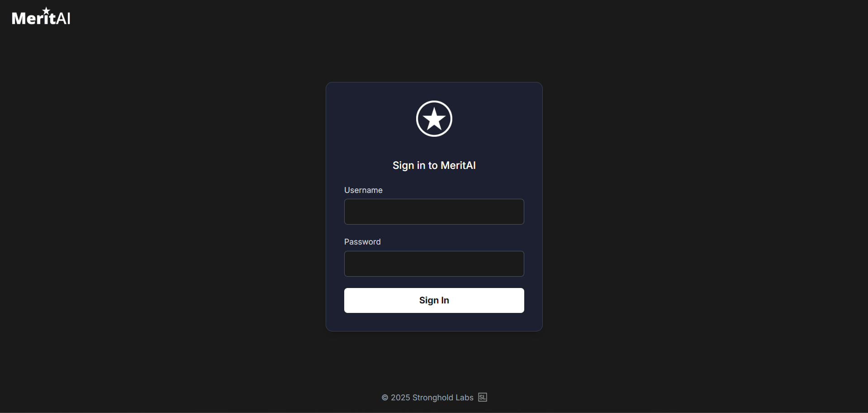Focus the Password input field
868x413 pixels.
point(434,264)
